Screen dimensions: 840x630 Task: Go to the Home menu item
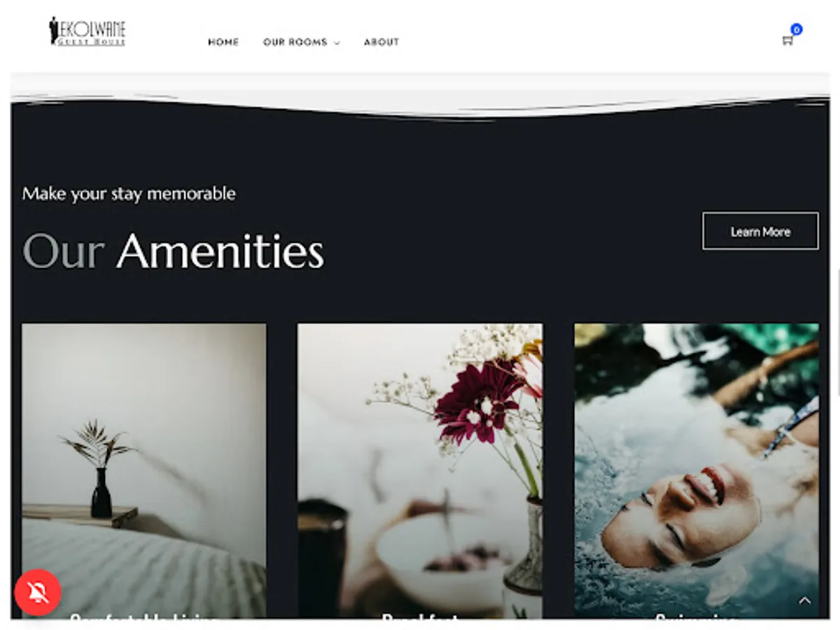pyautogui.click(x=223, y=42)
